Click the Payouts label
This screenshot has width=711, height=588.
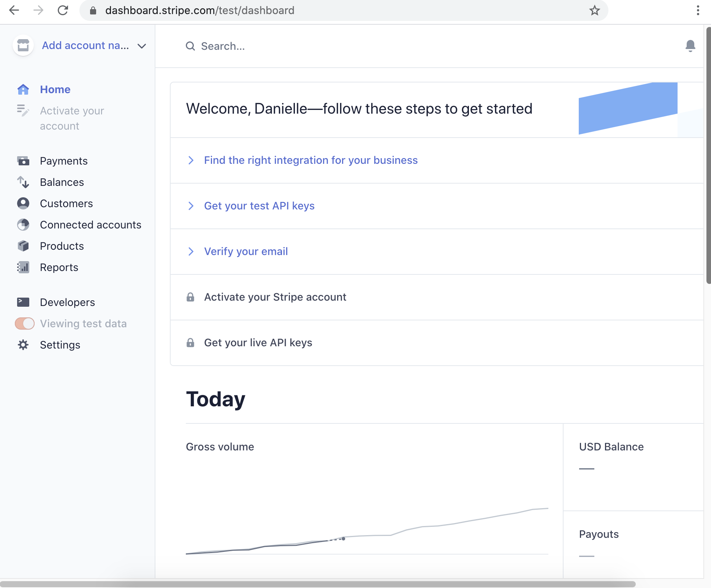(599, 534)
